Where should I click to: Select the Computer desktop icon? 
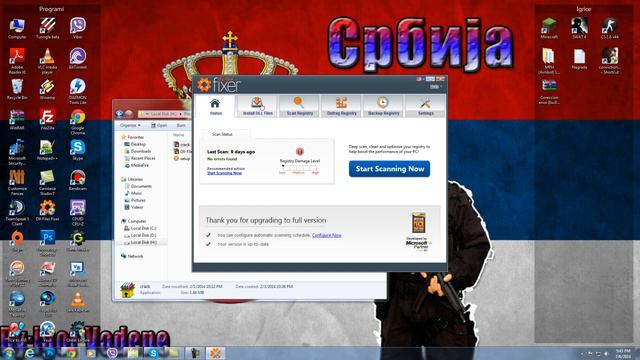[17, 29]
